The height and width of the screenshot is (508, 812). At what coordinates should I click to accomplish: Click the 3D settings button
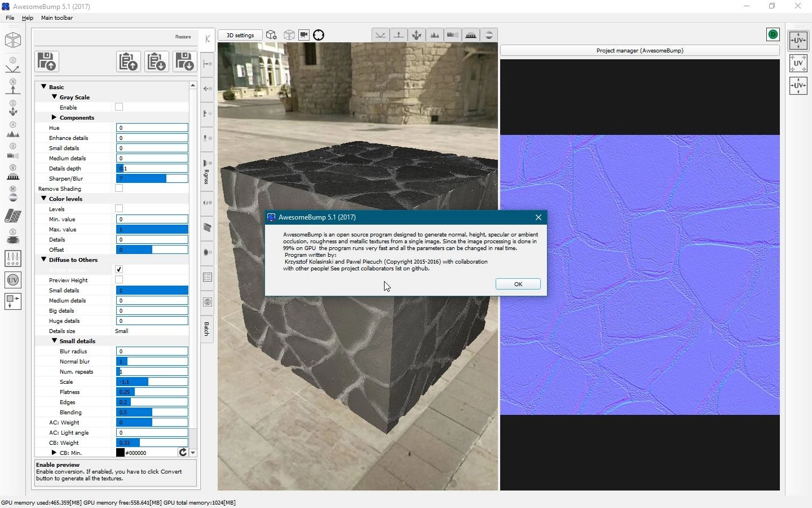coord(240,35)
